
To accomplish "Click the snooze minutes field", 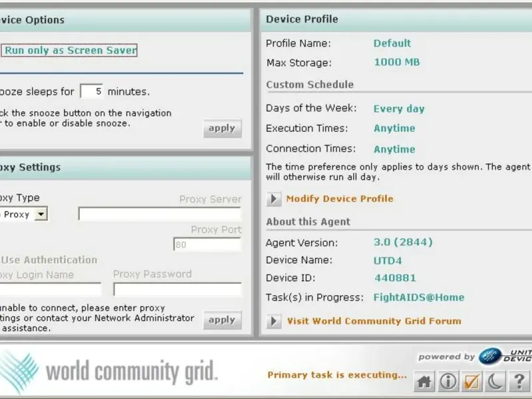I will pos(91,91).
